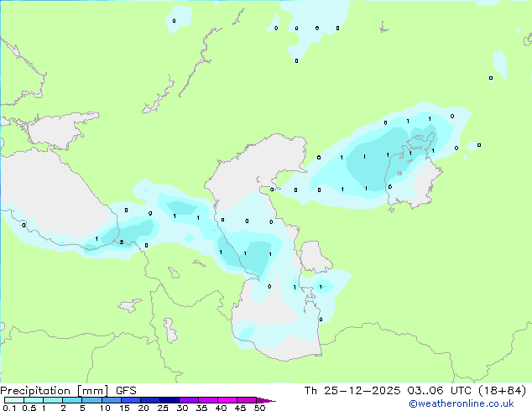Click the "Th 25-12-2025" date text
The width and height of the screenshot is (532, 411).
pos(352,391)
